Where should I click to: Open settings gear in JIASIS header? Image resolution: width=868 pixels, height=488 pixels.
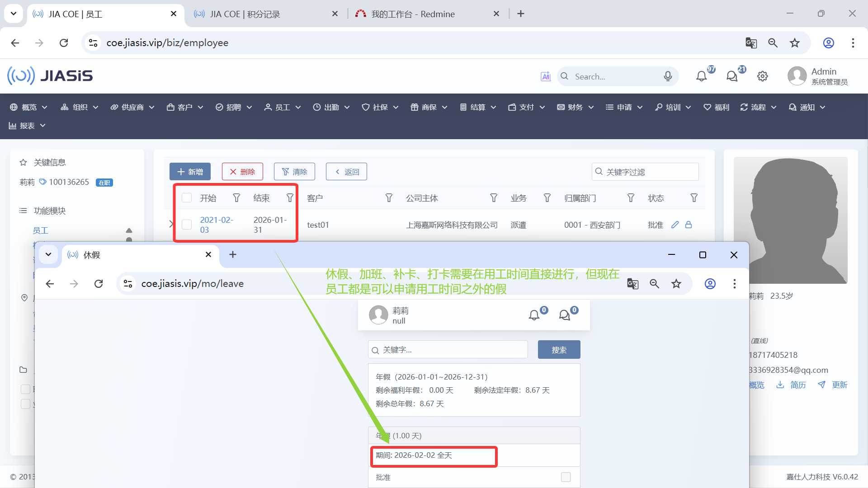[x=763, y=76]
